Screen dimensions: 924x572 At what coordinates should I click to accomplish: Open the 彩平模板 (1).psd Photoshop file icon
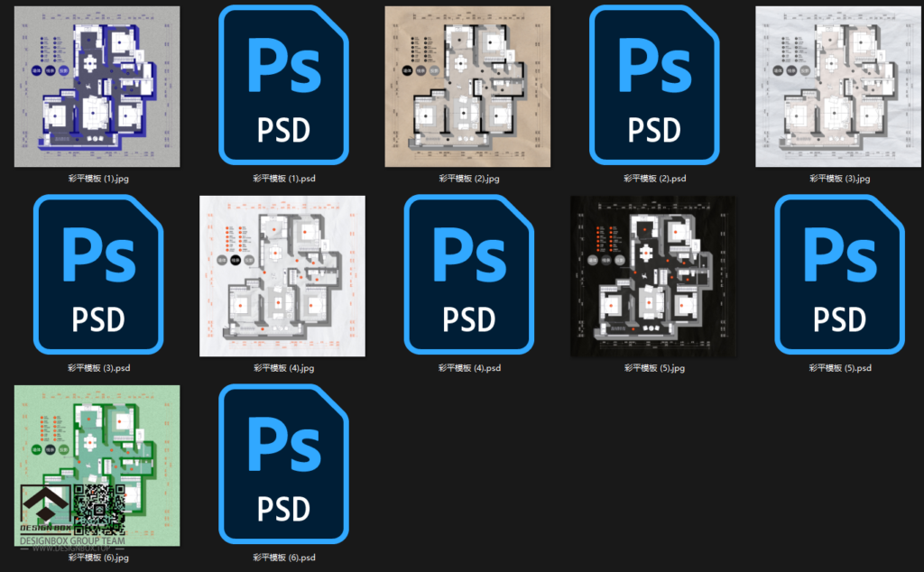click(284, 86)
